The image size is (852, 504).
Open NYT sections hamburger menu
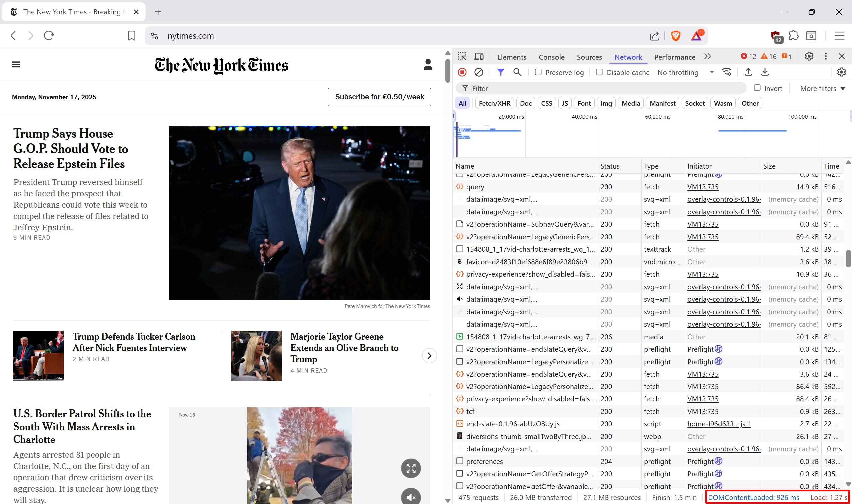(x=16, y=64)
